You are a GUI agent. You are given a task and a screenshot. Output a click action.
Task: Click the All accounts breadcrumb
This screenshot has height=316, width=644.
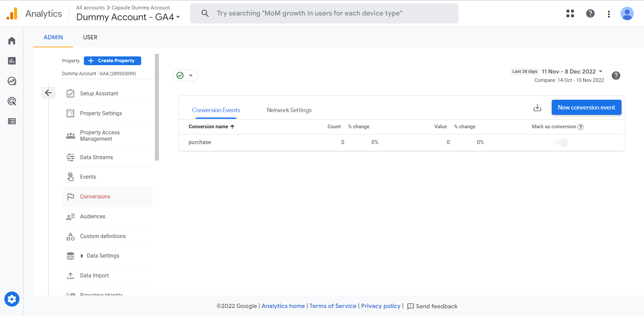91,7
